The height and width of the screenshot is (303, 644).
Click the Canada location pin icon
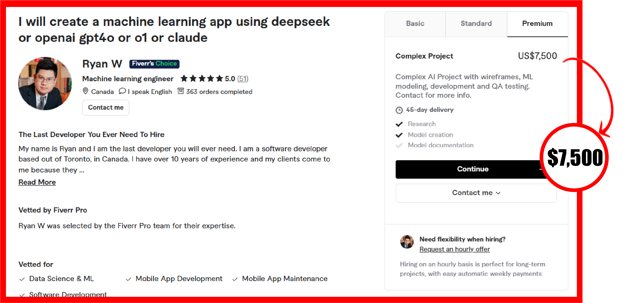[x=85, y=91]
